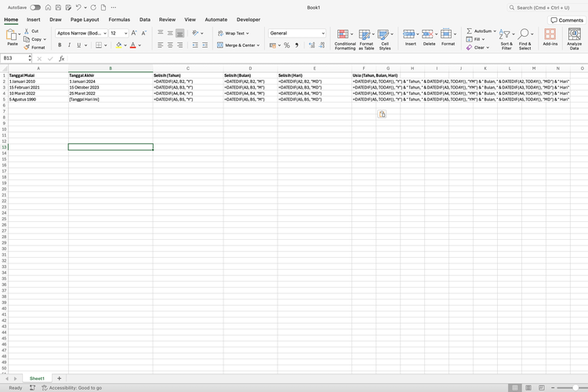The image size is (588, 392).
Task: Apply percent style icon
Action: (287, 45)
